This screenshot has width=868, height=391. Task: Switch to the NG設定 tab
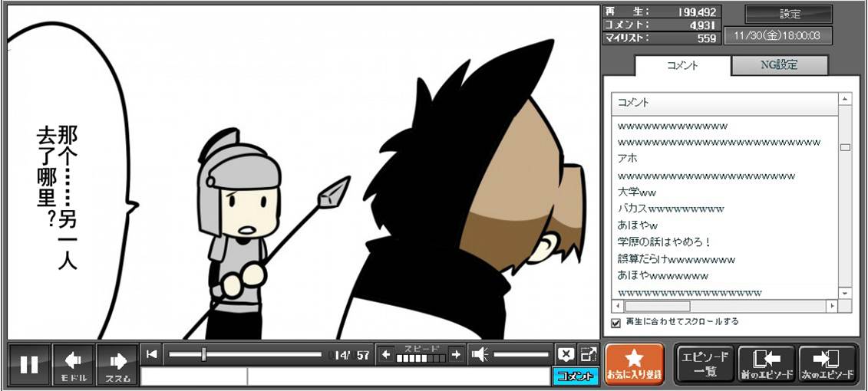coord(778,65)
